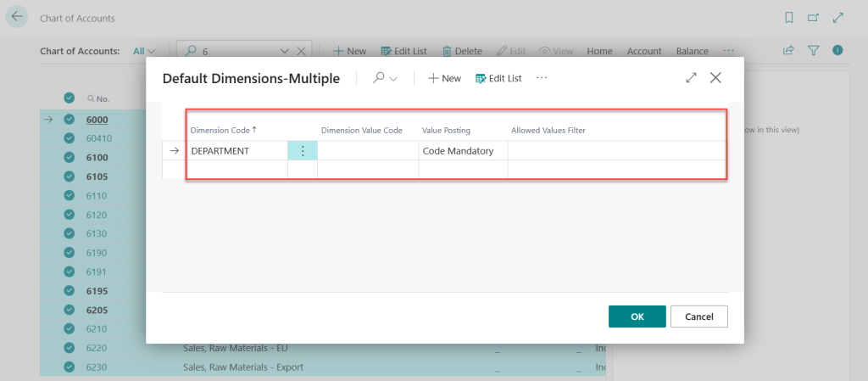
Task: Toggle the select-all checkmark in header
Action: (x=69, y=98)
